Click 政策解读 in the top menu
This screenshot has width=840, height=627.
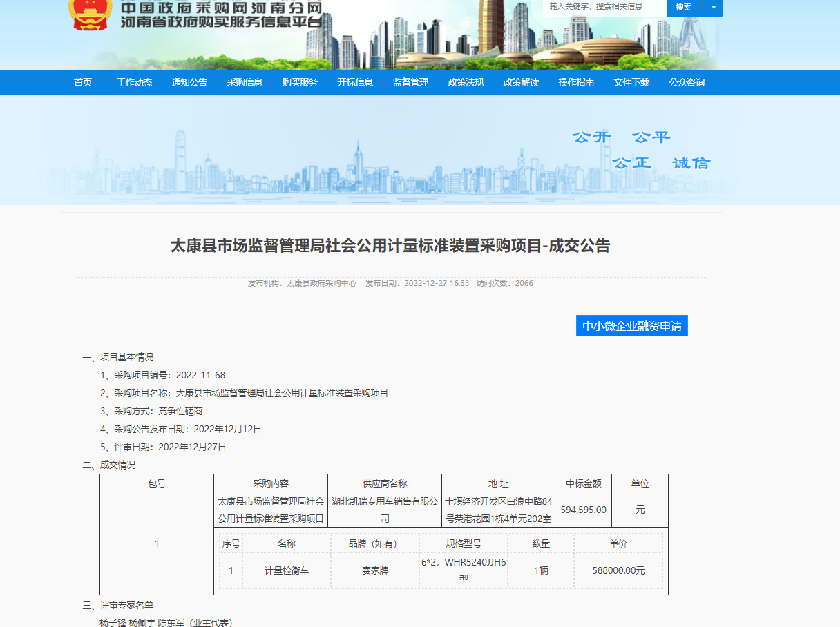pyautogui.click(x=521, y=82)
